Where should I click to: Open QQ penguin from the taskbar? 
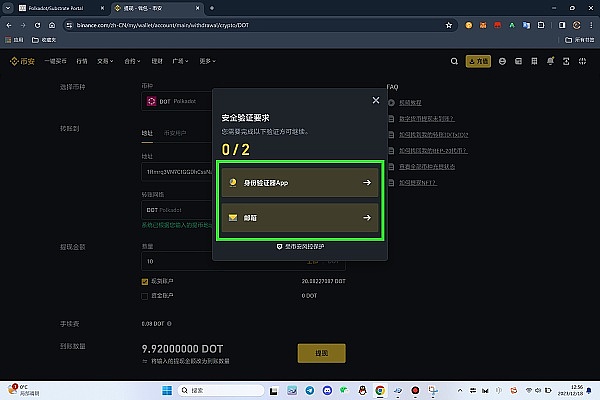pyautogui.click(x=362, y=390)
